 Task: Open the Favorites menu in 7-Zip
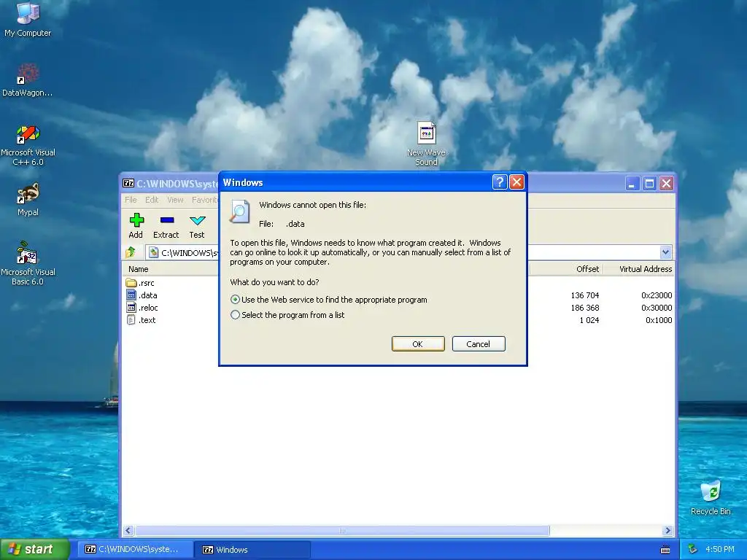tap(205, 200)
